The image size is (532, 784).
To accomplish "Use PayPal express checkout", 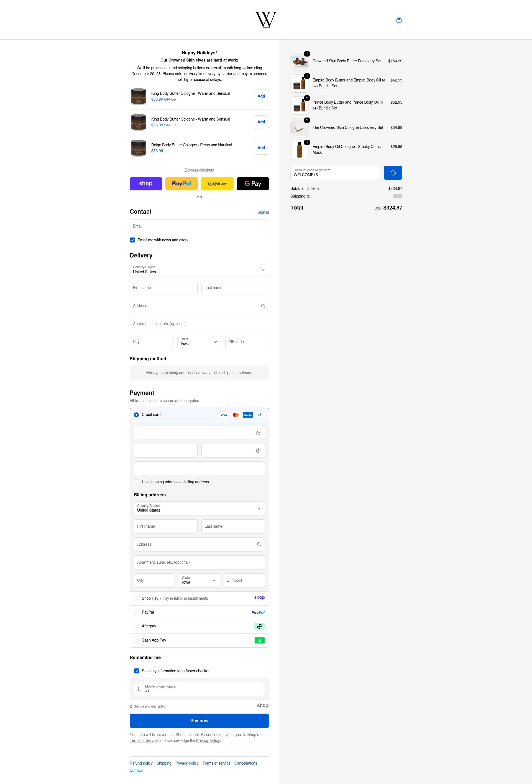I will (181, 183).
